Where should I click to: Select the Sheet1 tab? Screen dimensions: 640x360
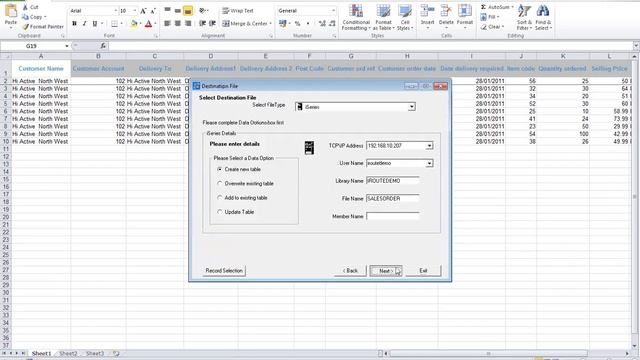pos(41,353)
